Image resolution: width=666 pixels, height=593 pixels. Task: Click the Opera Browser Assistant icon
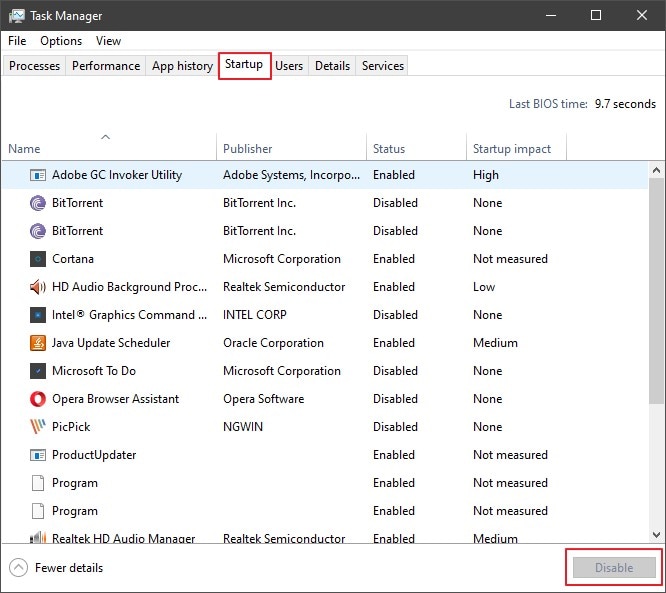click(x=38, y=399)
